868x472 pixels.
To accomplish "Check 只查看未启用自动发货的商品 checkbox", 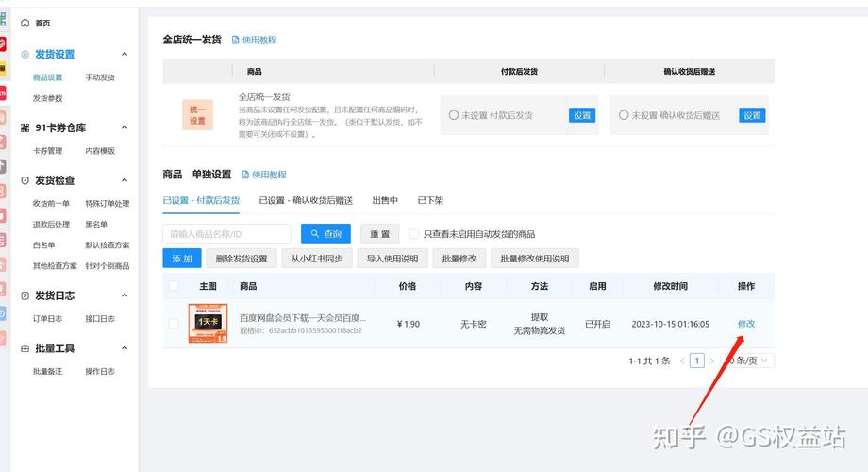I will (414, 234).
